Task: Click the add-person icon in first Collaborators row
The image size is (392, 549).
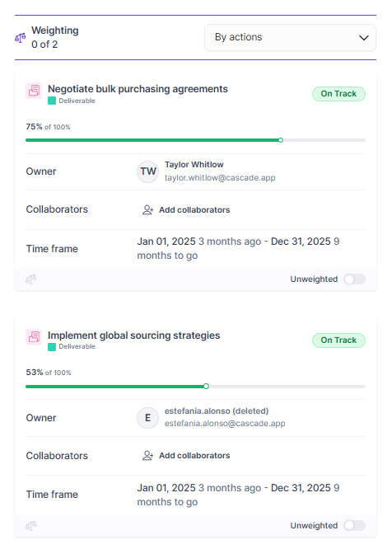Action: 148,209
